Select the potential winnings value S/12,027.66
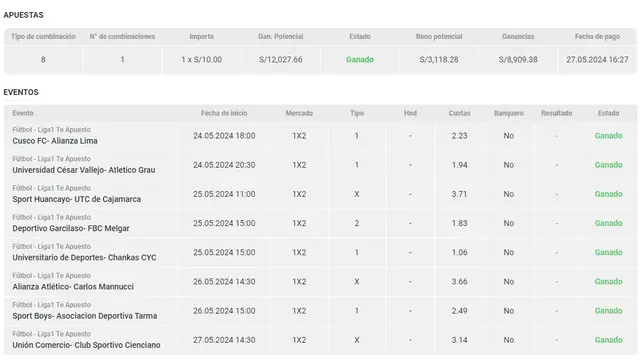 point(280,60)
